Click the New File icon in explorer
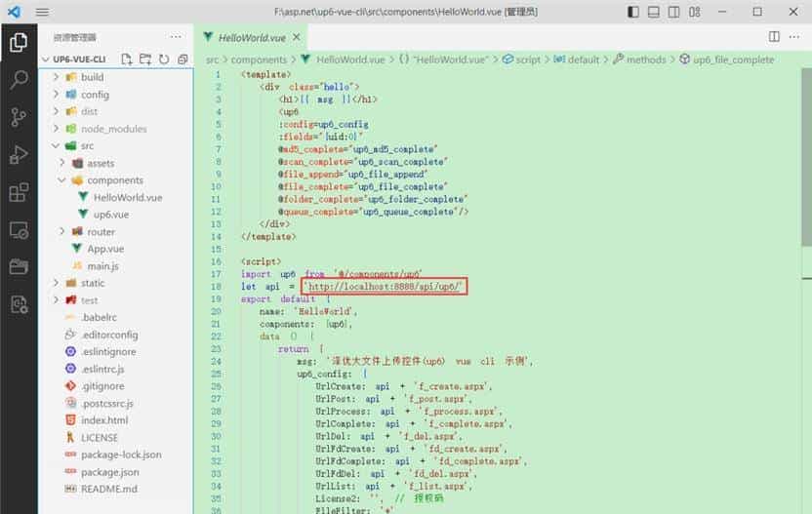Screen dimensions: 812x514 126,59
